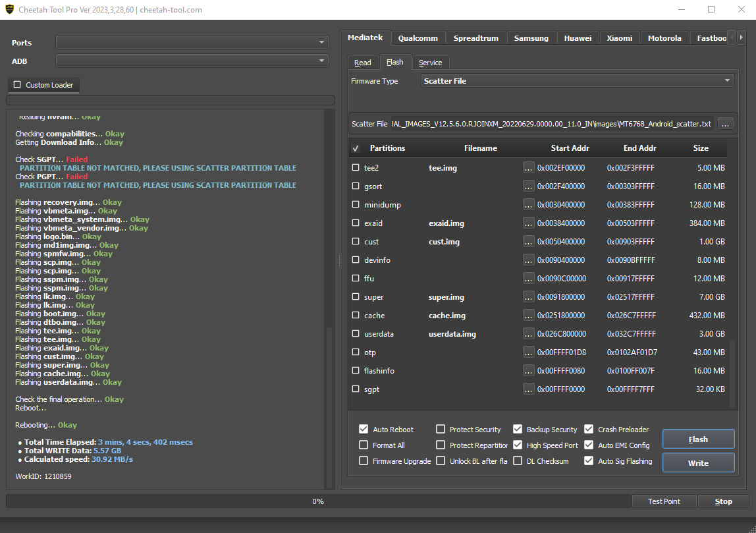Enable Unlock BL after flash option

(440, 461)
